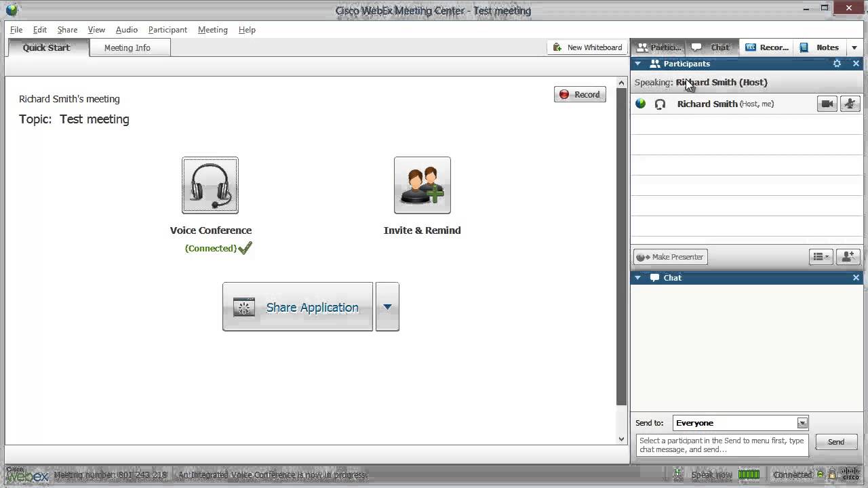868x488 pixels.
Task: Click the Voice Conference headset icon
Action: click(x=210, y=185)
